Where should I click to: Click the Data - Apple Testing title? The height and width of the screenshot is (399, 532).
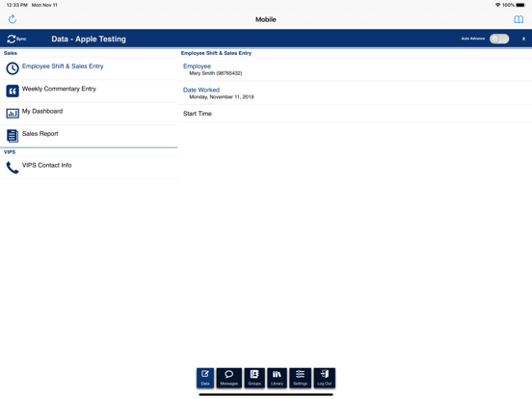click(89, 39)
